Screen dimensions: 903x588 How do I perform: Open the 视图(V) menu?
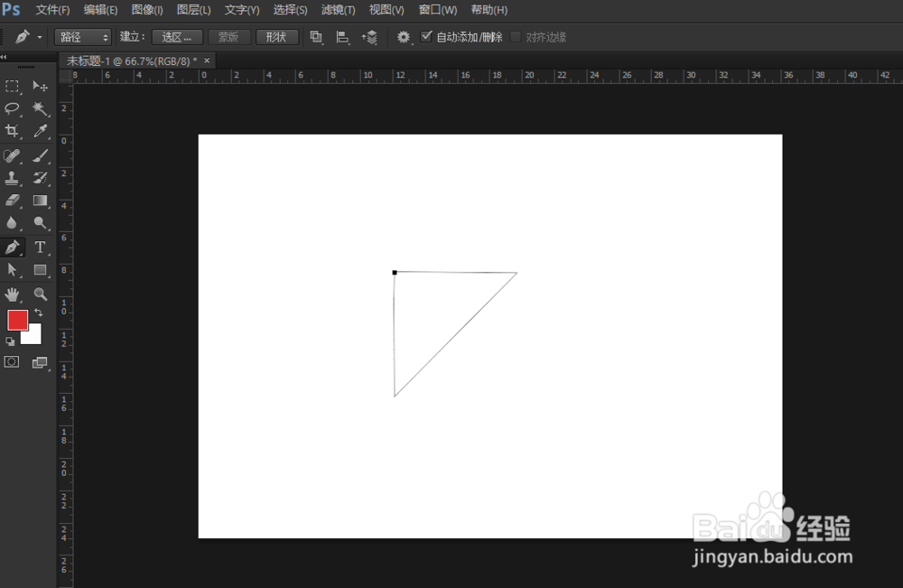pyautogui.click(x=386, y=10)
